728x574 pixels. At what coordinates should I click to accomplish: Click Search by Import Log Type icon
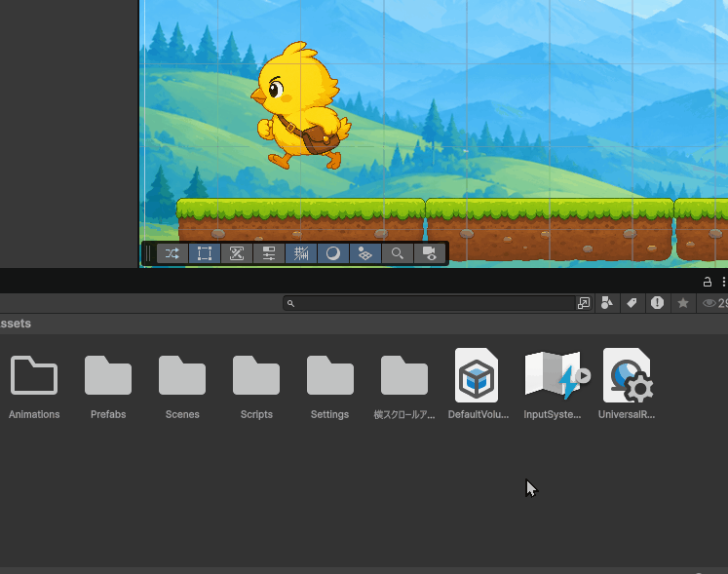657,303
